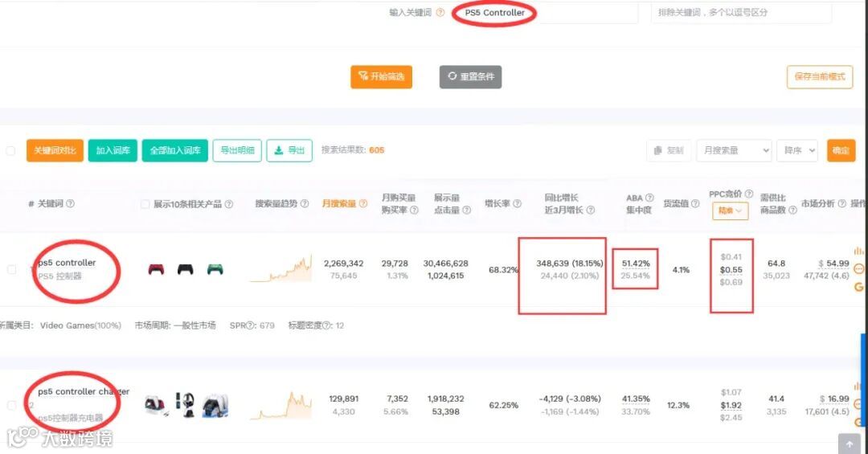Open third charger thumbnail in charger row
868x454 pixels.
(x=215, y=406)
